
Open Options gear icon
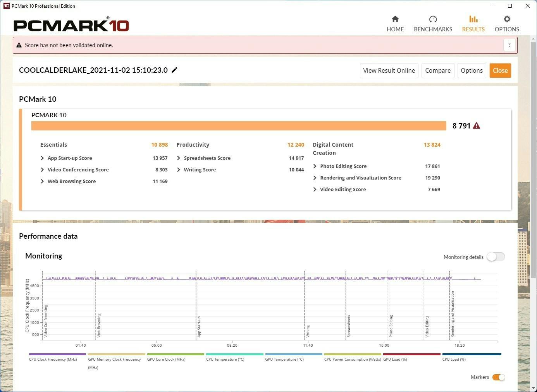(506, 19)
